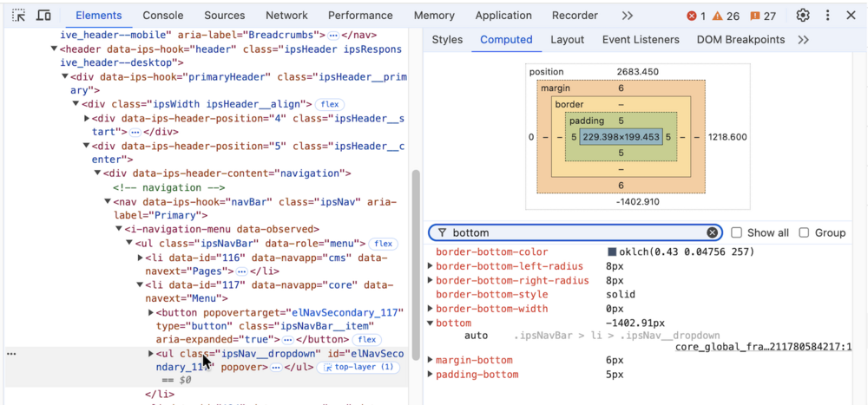
Task: Open the Memory tab
Action: (x=434, y=16)
